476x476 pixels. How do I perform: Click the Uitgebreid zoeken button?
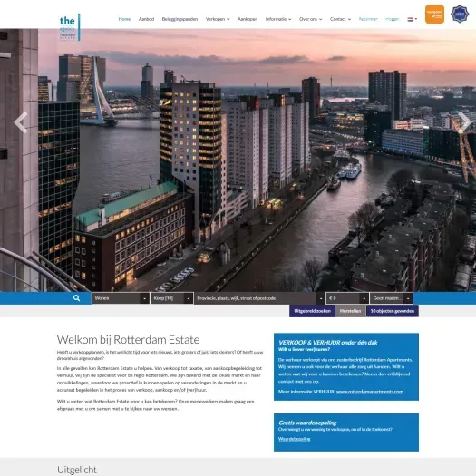[313, 311]
